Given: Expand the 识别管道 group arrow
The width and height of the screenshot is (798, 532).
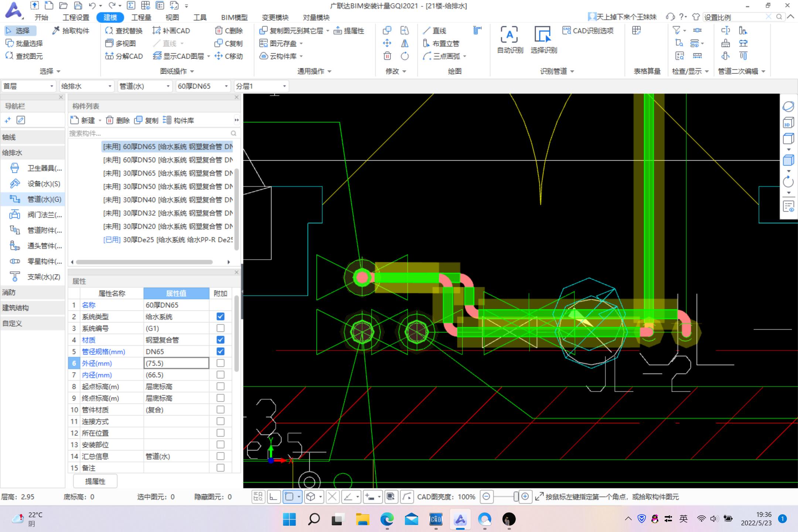Looking at the screenshot, I should pos(572,71).
